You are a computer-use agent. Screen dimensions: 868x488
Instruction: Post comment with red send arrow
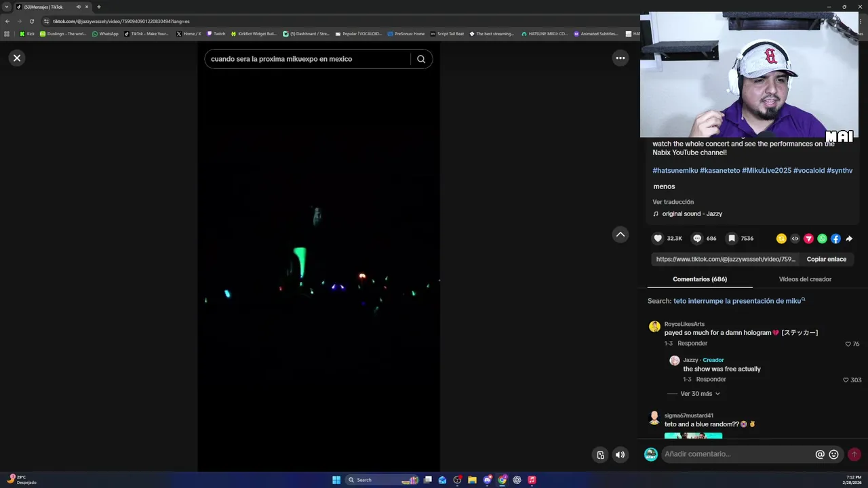pos(854,455)
